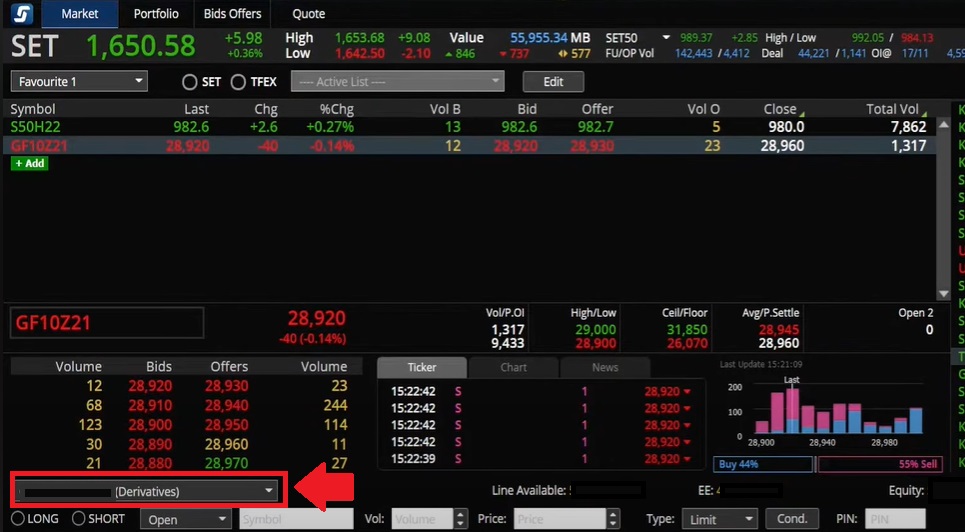Click the SET index value 1,650.58

pyautogui.click(x=141, y=46)
